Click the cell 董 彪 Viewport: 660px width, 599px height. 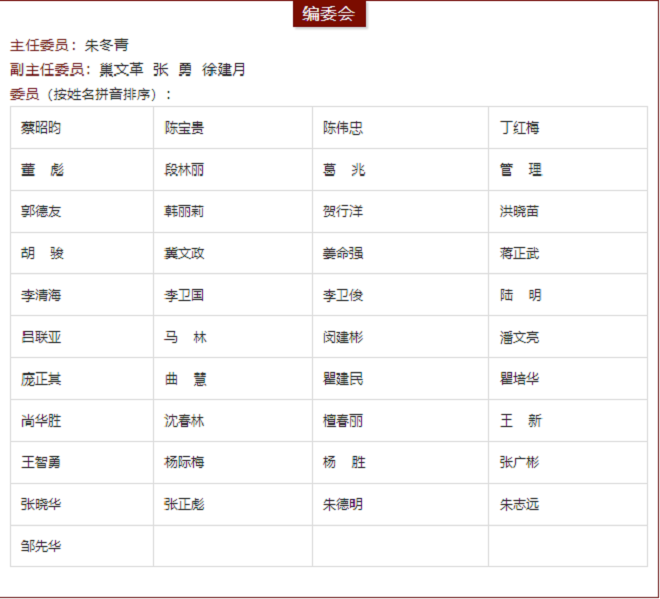coord(82,170)
